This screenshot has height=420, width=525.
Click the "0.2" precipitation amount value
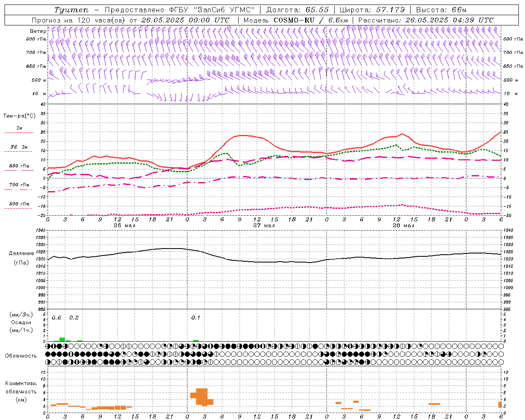click(74, 318)
